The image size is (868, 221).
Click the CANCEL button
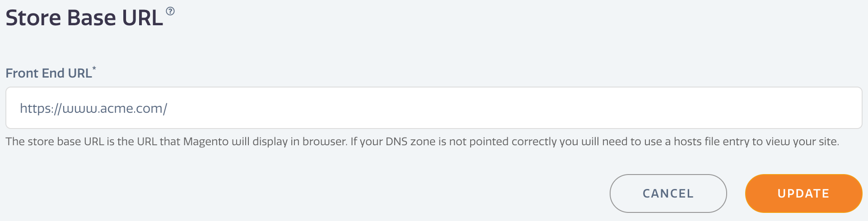click(x=668, y=193)
